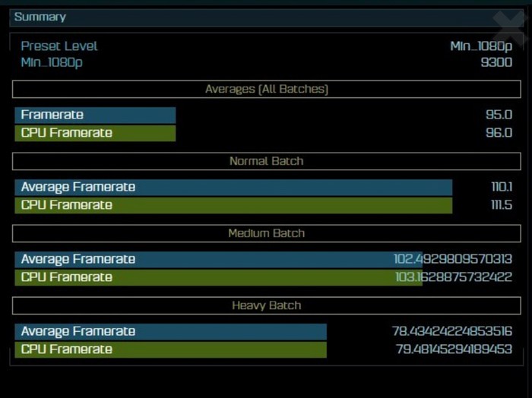Image resolution: width=532 pixels, height=398 pixels.
Task: Select the 103.16 Medium Batch CPU value
Action: pyautogui.click(x=453, y=278)
